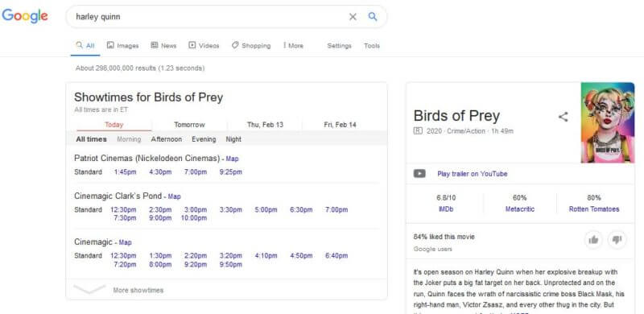
Task: Click the thumbs up icon
Action: tap(593, 240)
